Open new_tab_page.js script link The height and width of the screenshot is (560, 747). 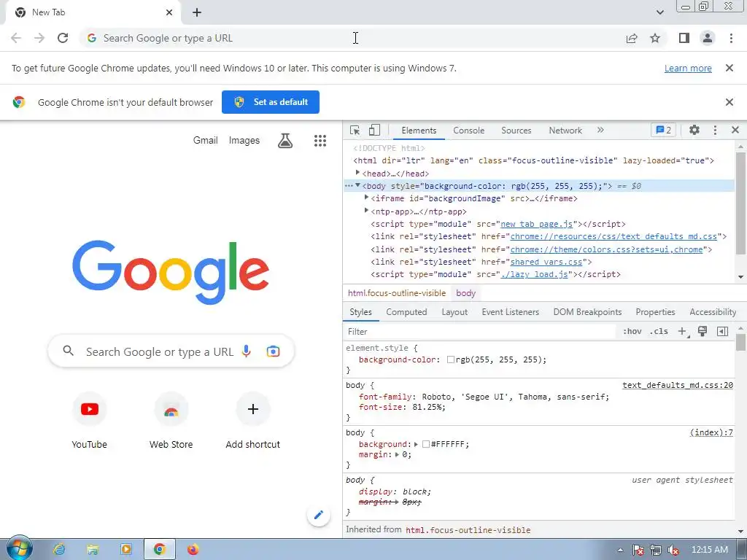pyautogui.click(x=536, y=224)
